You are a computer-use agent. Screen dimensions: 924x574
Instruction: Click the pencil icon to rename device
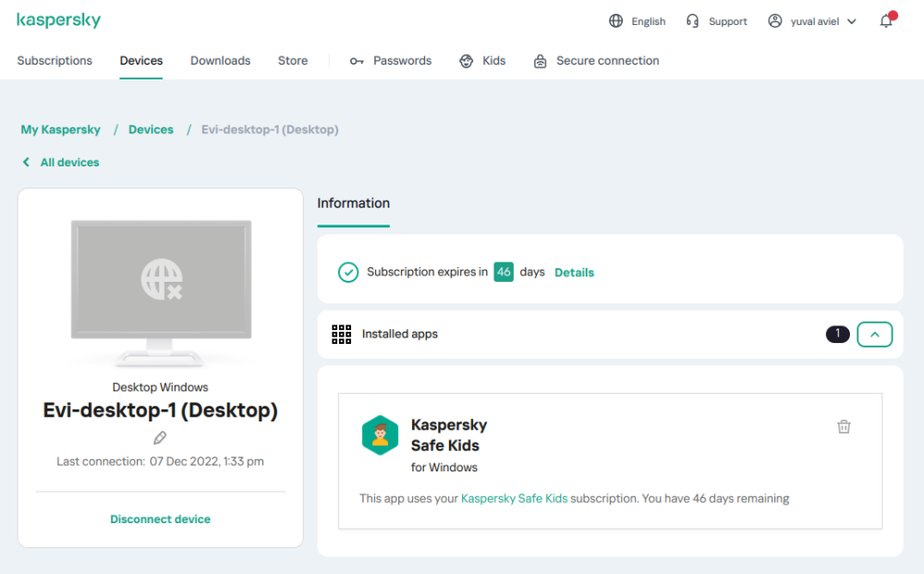point(160,438)
